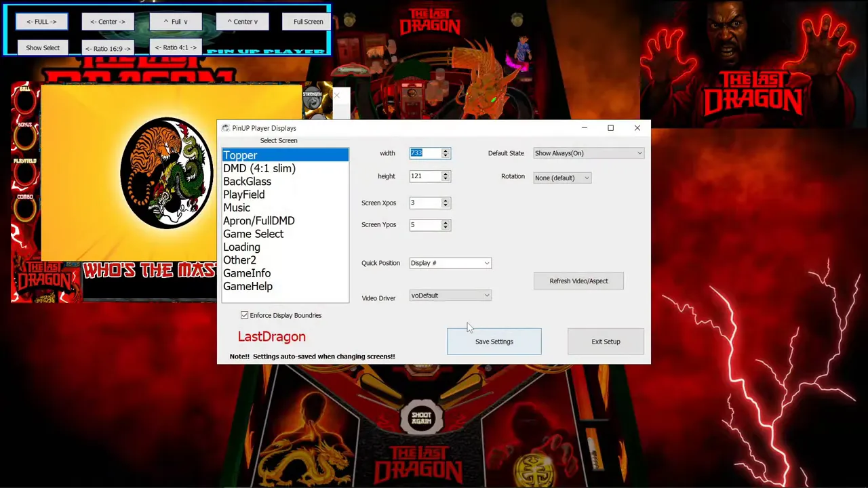
Task: Click the Exit Setup button
Action: point(606,342)
